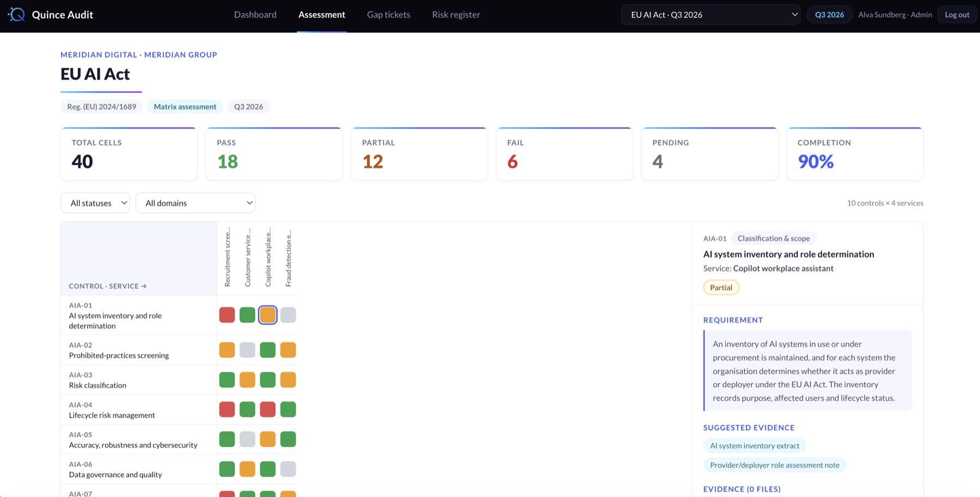The width and height of the screenshot is (980, 497).
Task: Click the Classification & scope tag in detail panel
Action: (774, 239)
